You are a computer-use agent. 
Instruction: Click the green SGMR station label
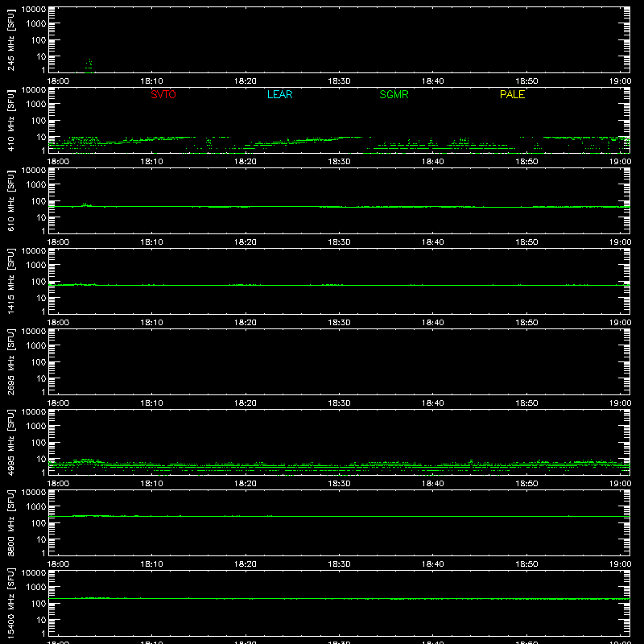pyautogui.click(x=394, y=94)
